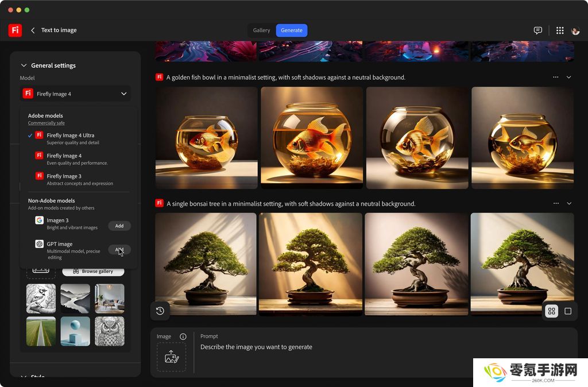Click Text to image title
The width and height of the screenshot is (588, 387).
[59, 30]
